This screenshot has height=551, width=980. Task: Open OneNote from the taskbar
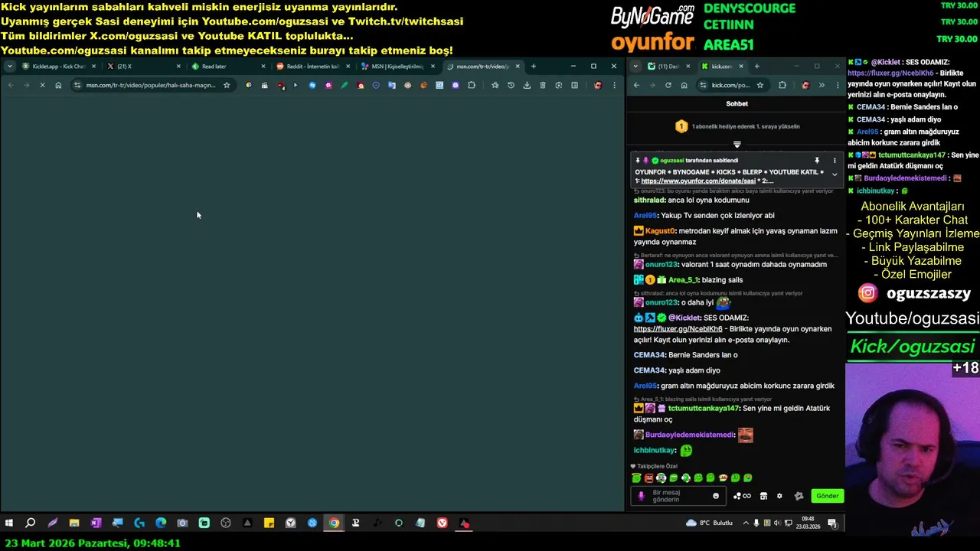pyautogui.click(x=96, y=523)
